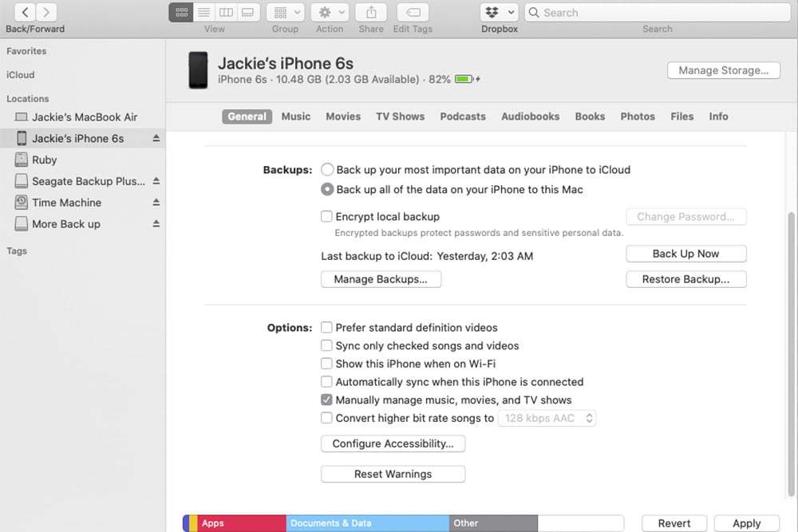798x532 pixels.
Task: Check Convert higher bit rate songs
Action: (326, 418)
